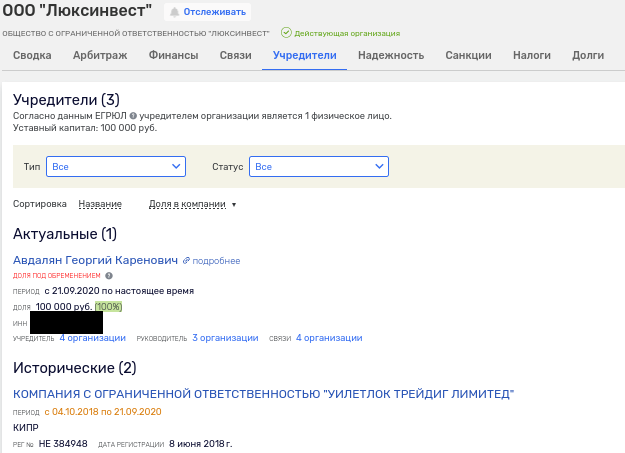Open связи 4 организации link
Image resolution: width=625 pixels, height=453 pixels.
329,338
